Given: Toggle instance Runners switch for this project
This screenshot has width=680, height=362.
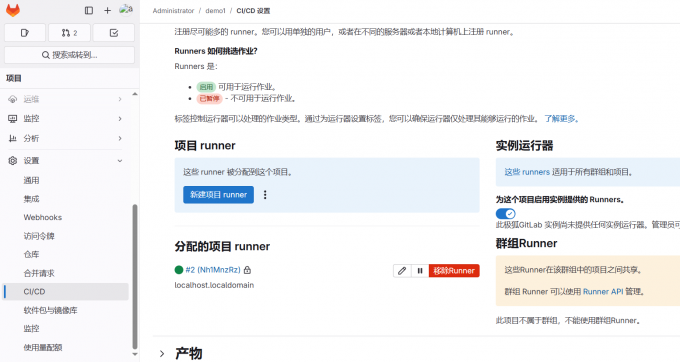Looking at the screenshot, I should (x=505, y=213).
